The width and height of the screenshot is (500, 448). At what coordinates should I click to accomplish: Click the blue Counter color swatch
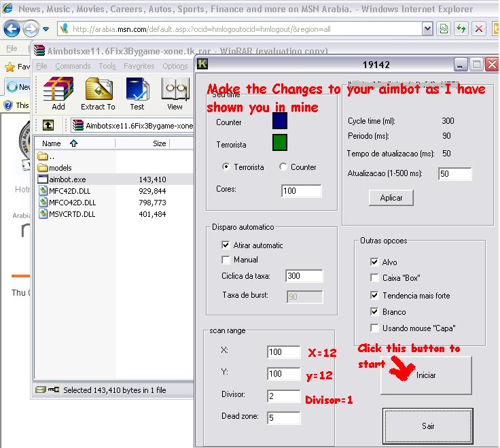pos(280,121)
